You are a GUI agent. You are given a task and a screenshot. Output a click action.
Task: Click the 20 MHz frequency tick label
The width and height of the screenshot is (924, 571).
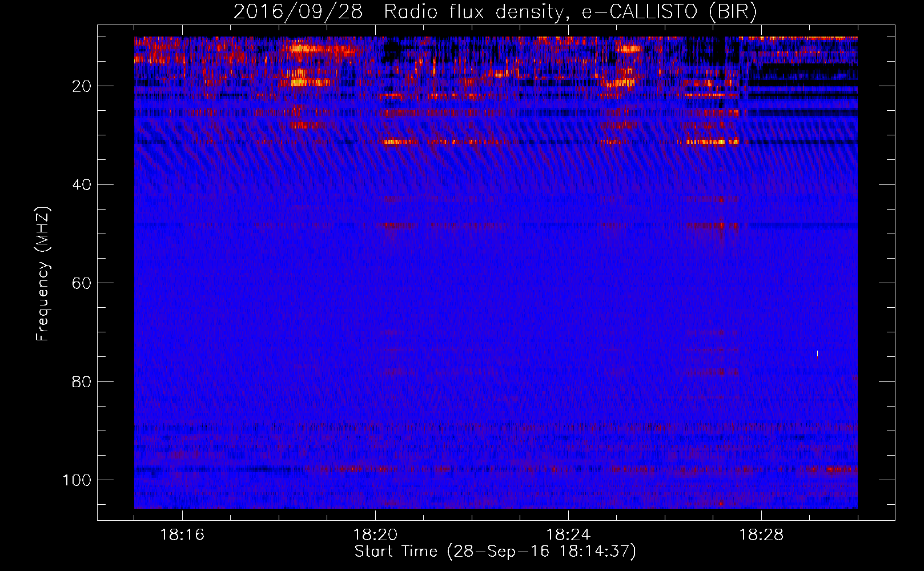click(82, 87)
